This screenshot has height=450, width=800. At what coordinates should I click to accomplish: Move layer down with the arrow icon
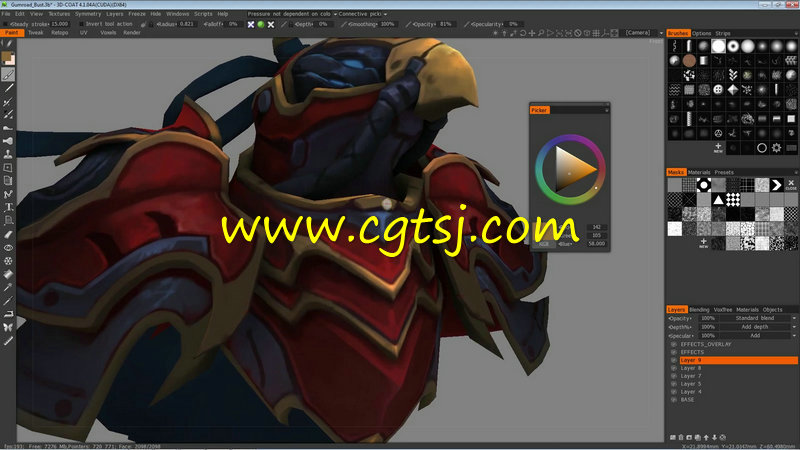(714, 437)
